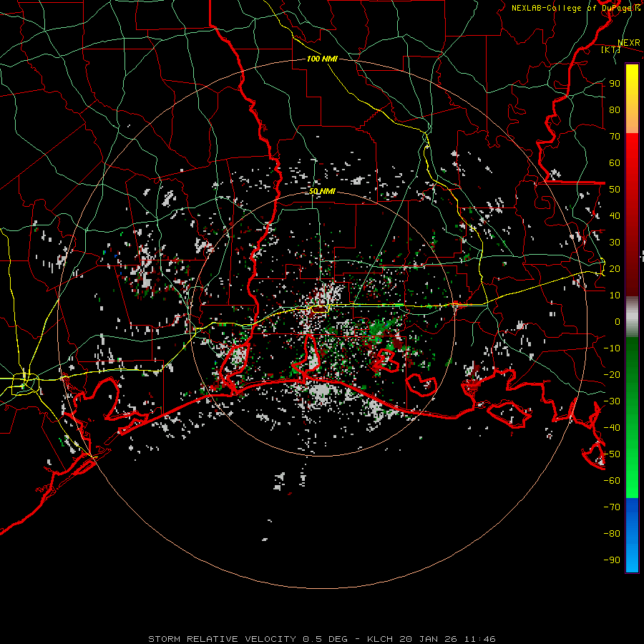
Task: Click the positive 80 scale value
Action: [x=615, y=109]
